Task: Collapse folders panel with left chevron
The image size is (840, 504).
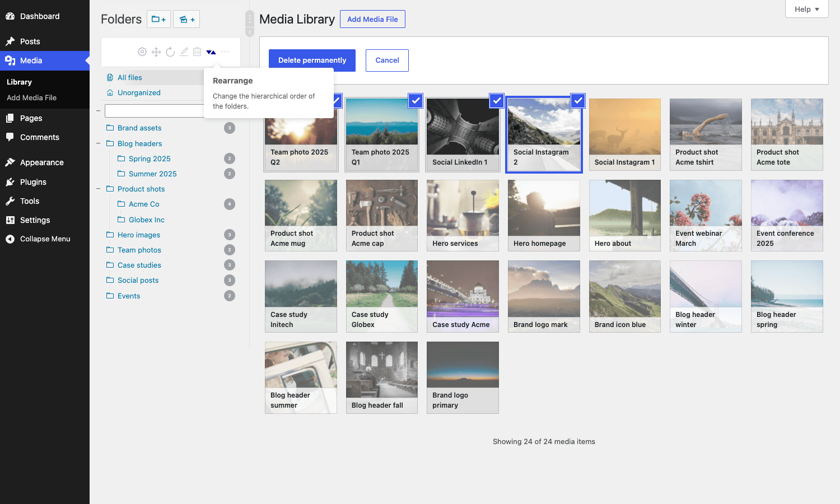Action: (250, 32)
